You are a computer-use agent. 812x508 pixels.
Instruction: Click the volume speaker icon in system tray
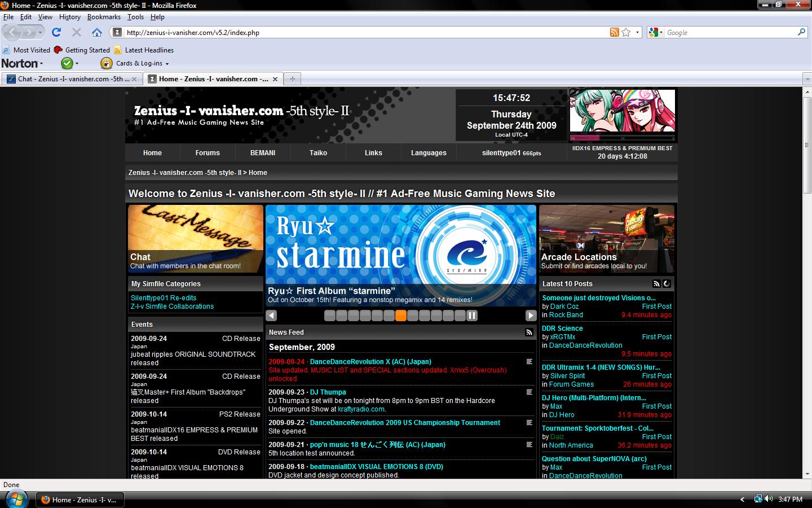pyautogui.click(x=769, y=499)
